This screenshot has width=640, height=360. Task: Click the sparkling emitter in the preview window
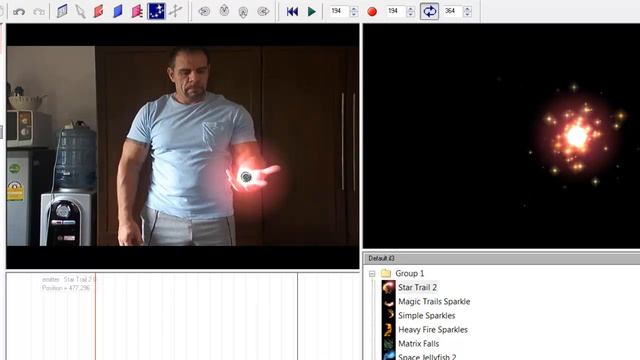[x=577, y=136]
